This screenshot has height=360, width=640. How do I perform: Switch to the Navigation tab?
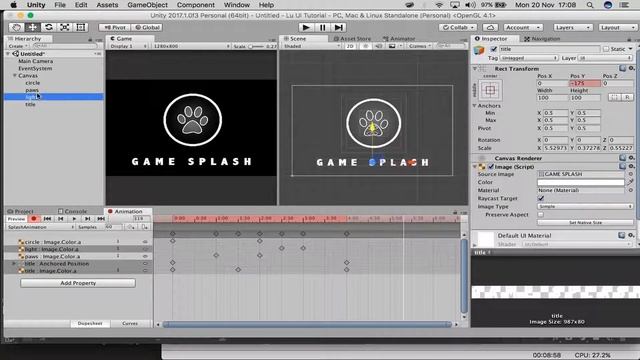[542, 39]
